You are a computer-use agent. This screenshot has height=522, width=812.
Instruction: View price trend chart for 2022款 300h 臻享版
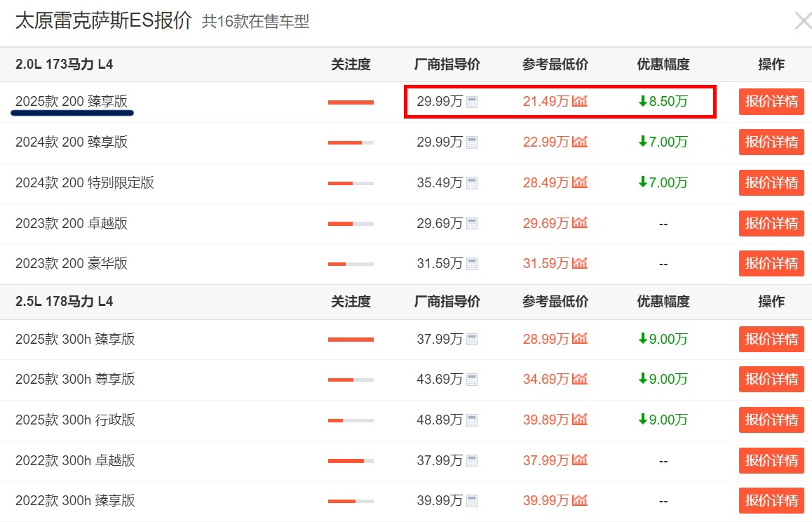click(579, 500)
